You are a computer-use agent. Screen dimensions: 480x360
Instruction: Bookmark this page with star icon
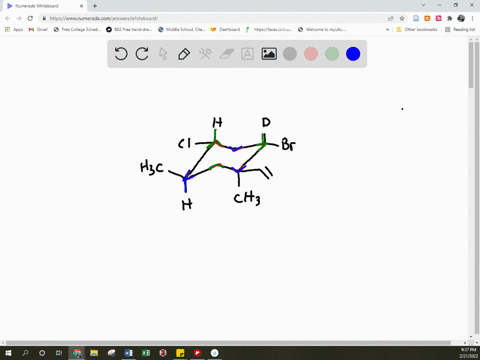402,18
